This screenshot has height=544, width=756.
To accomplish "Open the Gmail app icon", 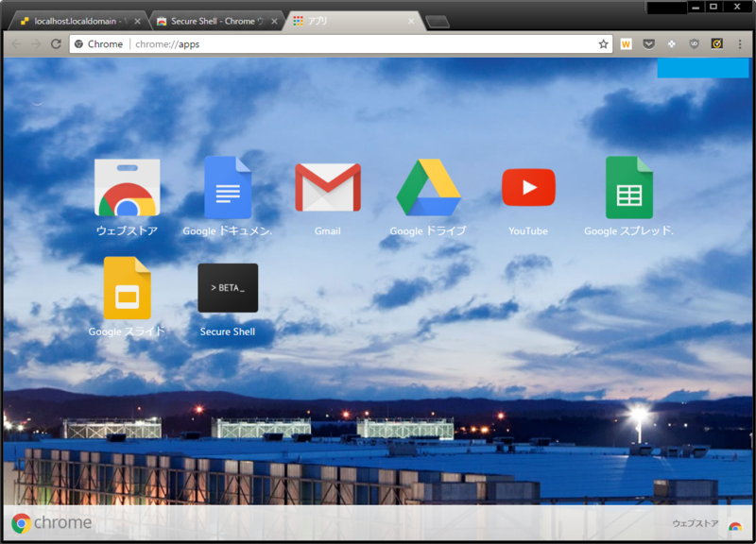I will coord(328,187).
